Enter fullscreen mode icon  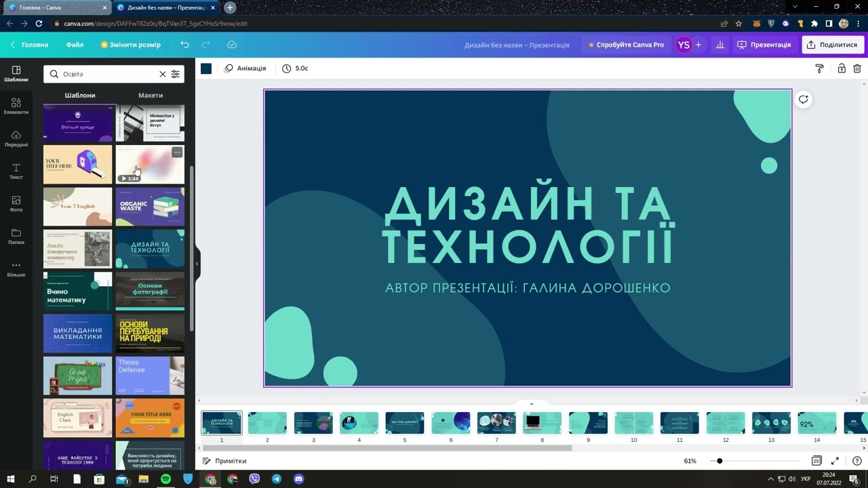[835, 461]
